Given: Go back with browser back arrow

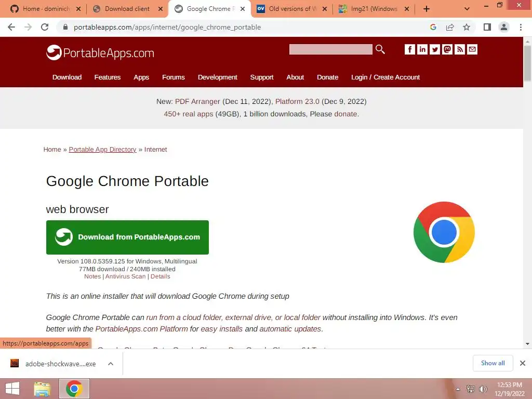Looking at the screenshot, I should [11, 27].
